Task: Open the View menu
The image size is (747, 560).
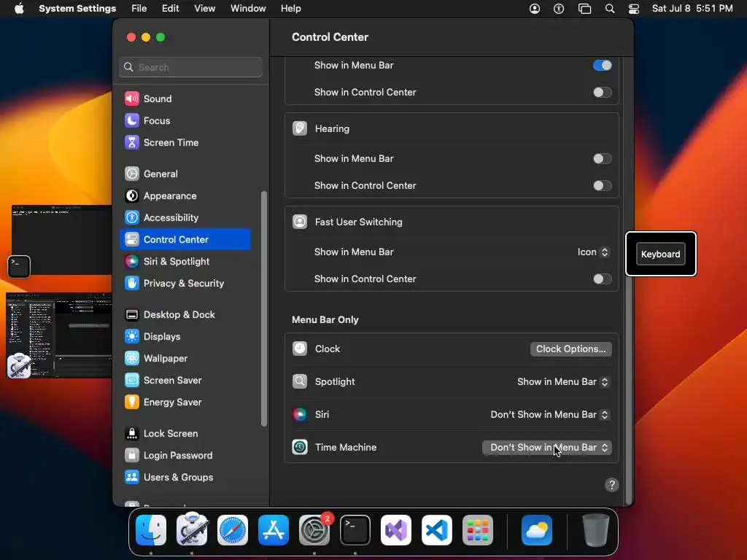Action: tap(205, 9)
